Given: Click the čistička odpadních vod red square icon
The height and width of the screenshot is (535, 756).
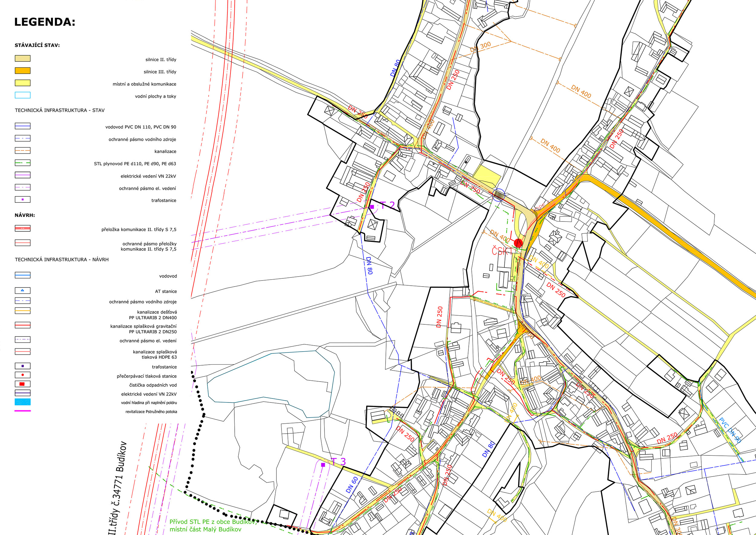Looking at the screenshot, I should [22, 384].
